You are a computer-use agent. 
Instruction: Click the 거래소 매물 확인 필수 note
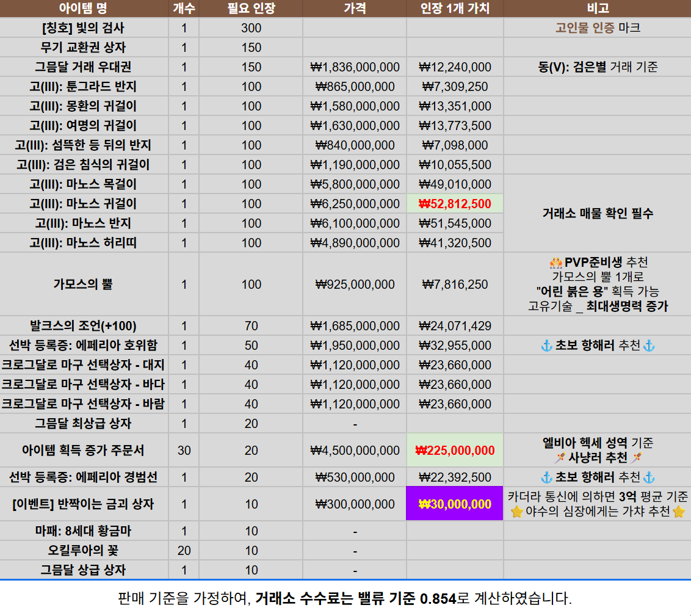pyautogui.click(x=597, y=214)
